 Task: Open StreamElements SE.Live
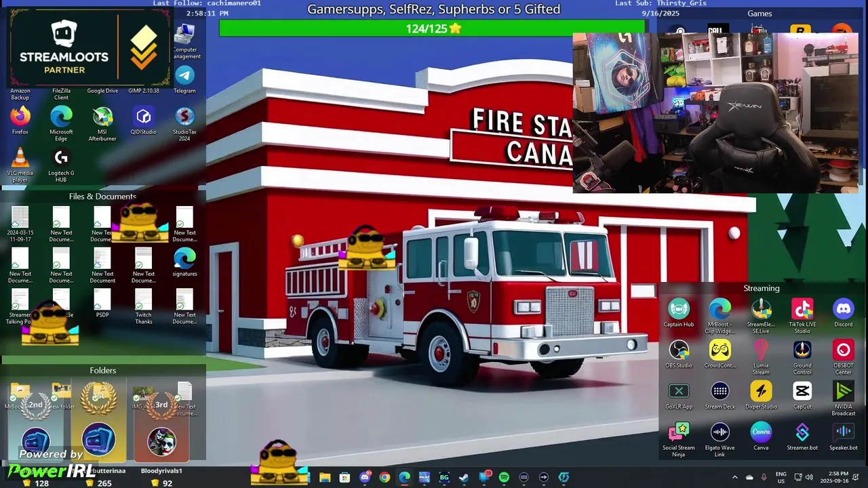pyautogui.click(x=761, y=316)
